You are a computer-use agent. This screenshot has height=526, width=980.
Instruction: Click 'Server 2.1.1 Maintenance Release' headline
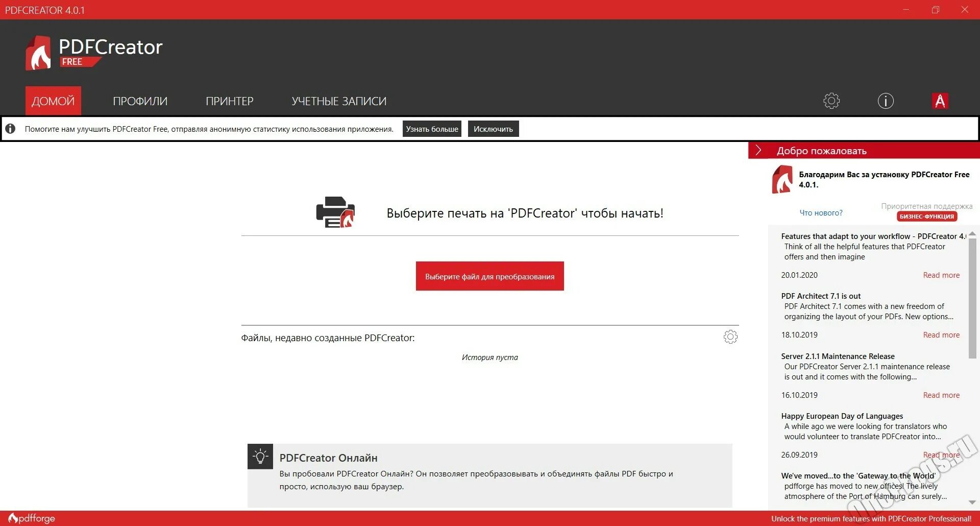(x=838, y=356)
